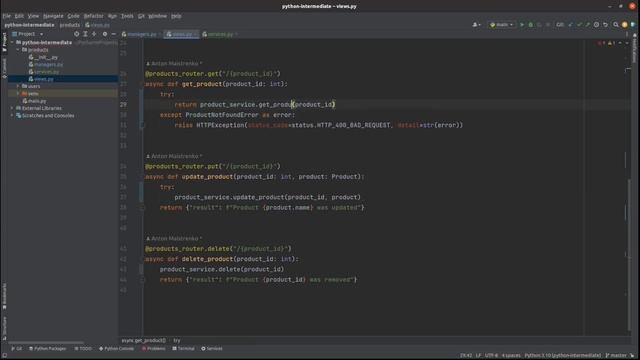Open the File menu
640x360 pixels.
tap(7, 16)
